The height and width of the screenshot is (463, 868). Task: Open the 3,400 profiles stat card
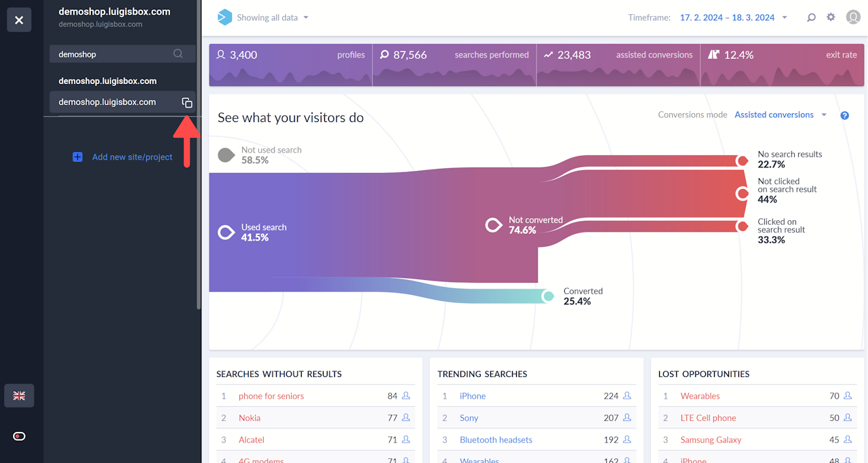290,65
